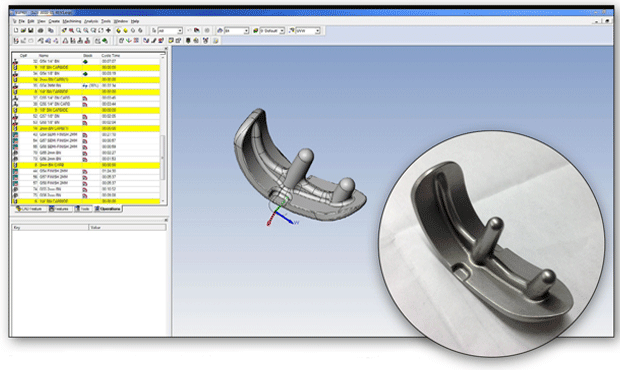Viewport: 620px width, 370px height.
Task: Switch to the Features tab
Action: point(59,209)
